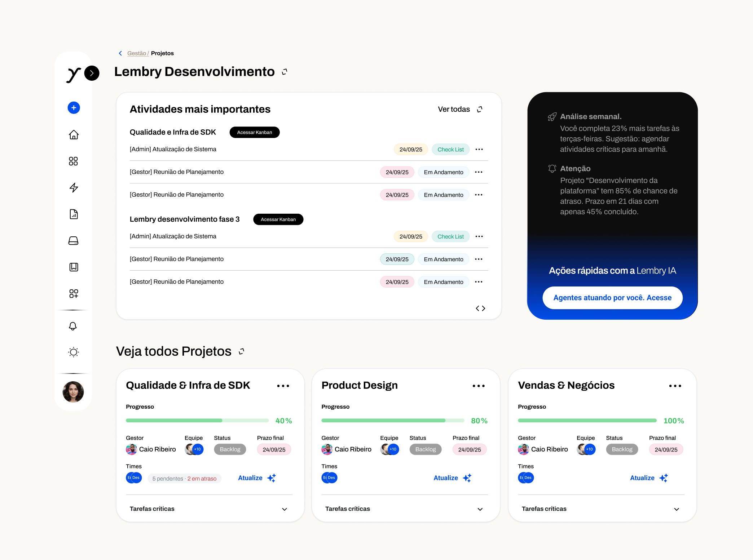This screenshot has height=560, width=753.
Task: Click the Product Design card title
Action: point(360,385)
